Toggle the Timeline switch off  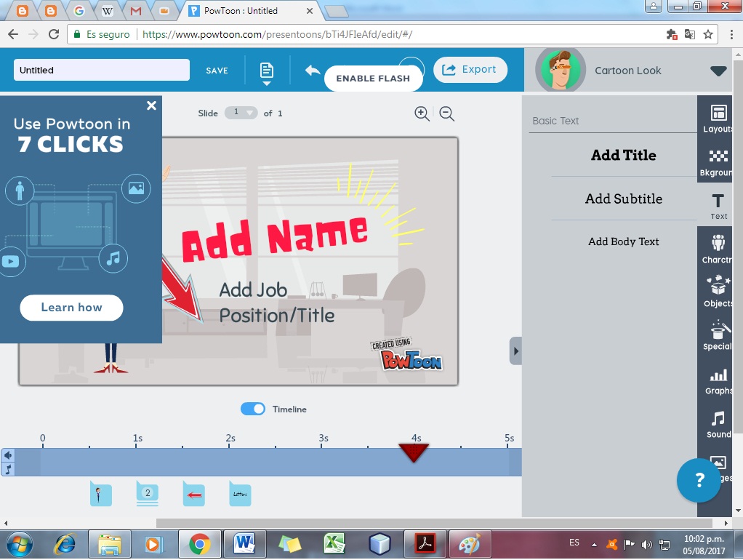(253, 409)
